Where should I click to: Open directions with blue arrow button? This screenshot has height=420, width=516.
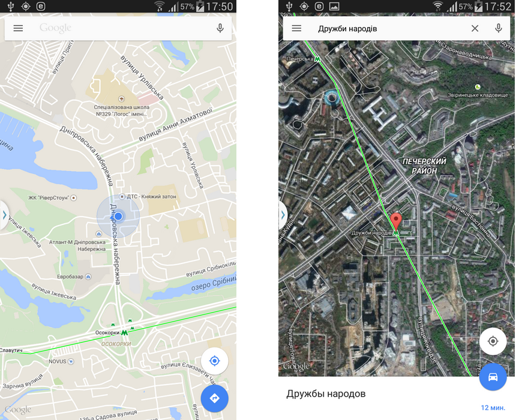pos(215,398)
